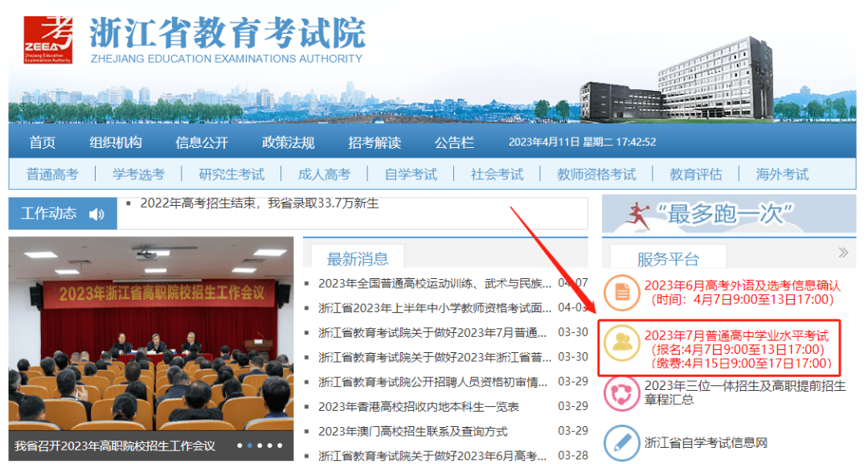Viewport: 868px width, 464px height.
Task: Click the yellow people icon for 学业水平考试
Action: [621, 343]
